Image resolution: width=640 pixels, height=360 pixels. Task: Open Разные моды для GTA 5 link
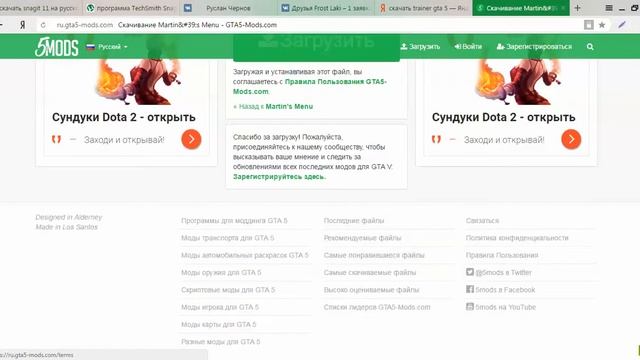coord(221,342)
